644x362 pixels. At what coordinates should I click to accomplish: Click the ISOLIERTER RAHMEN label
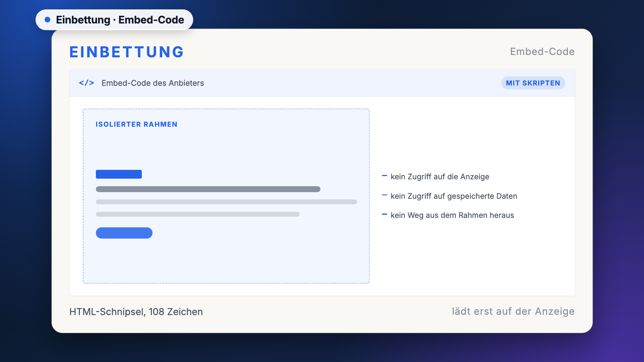coord(137,124)
